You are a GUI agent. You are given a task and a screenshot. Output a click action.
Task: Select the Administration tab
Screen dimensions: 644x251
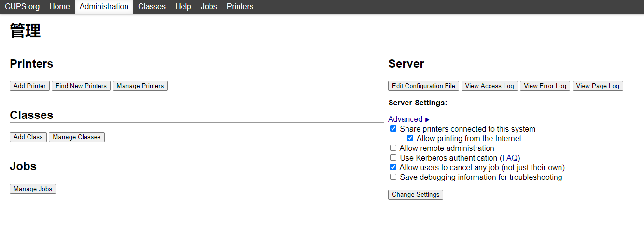[104, 7]
